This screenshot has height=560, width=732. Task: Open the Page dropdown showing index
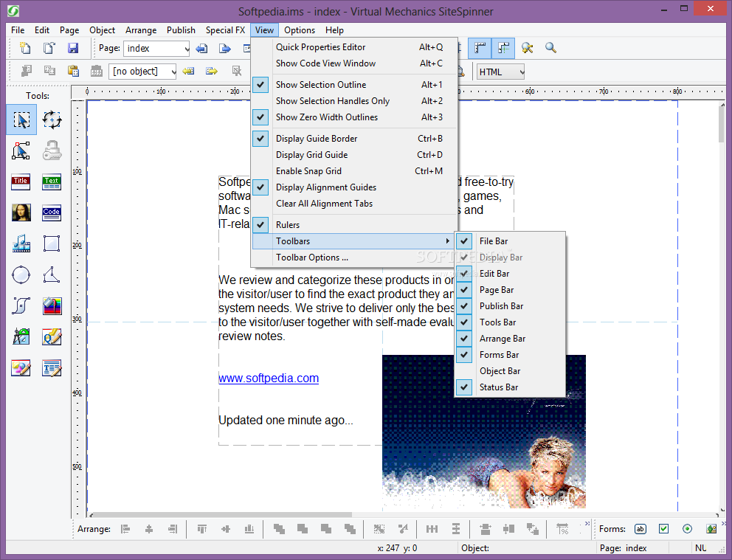[156, 49]
